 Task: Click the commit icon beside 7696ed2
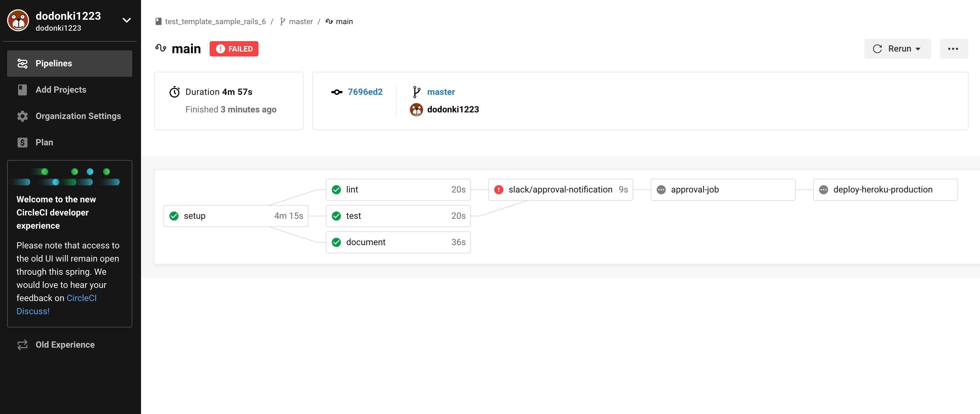click(x=337, y=92)
